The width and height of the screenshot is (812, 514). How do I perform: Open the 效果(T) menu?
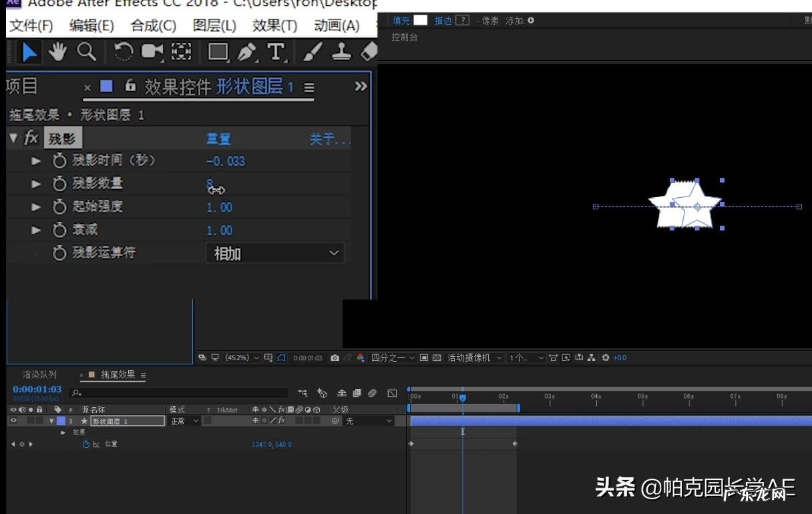[x=272, y=25]
